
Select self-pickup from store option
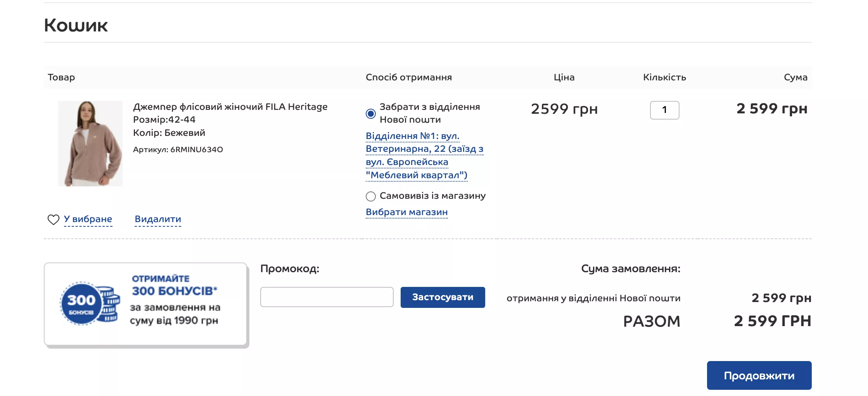pyautogui.click(x=371, y=196)
